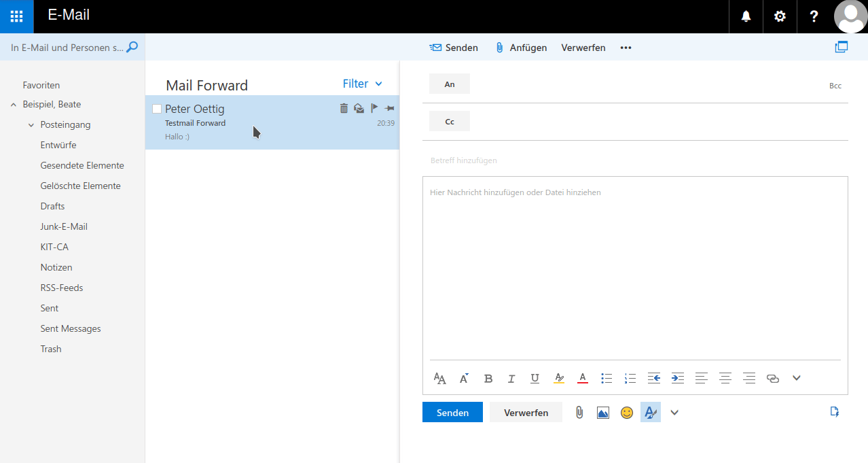
Task: Open the Sent Messages folder
Action: (71, 328)
